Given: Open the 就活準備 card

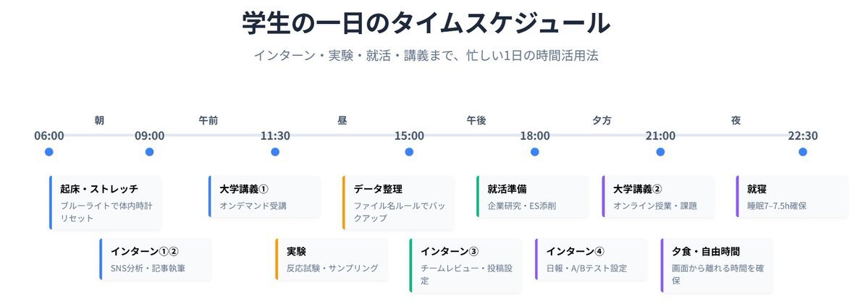Looking at the screenshot, I should pos(533,197).
